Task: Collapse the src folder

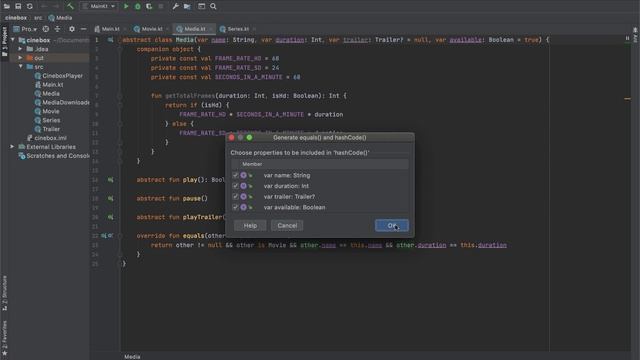Action: (20, 67)
